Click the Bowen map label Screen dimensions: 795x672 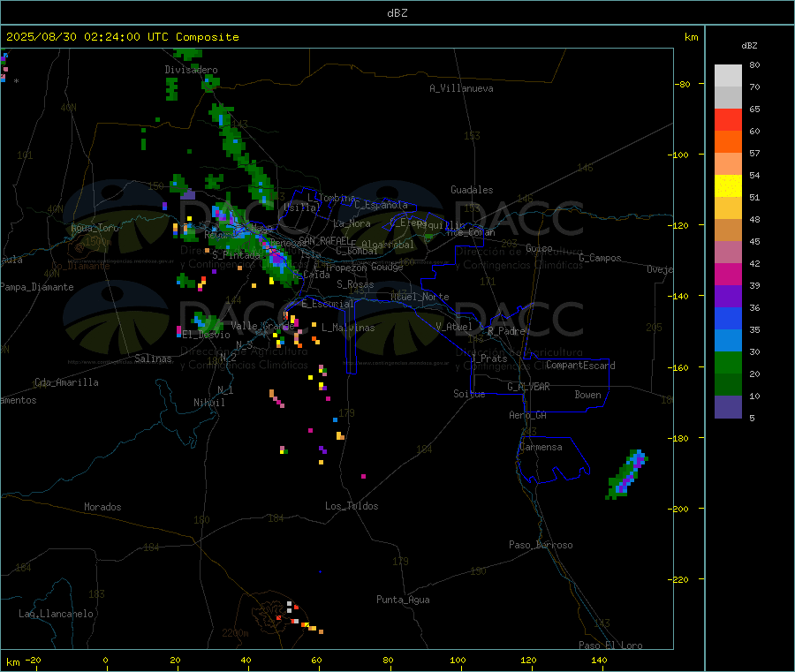click(587, 395)
